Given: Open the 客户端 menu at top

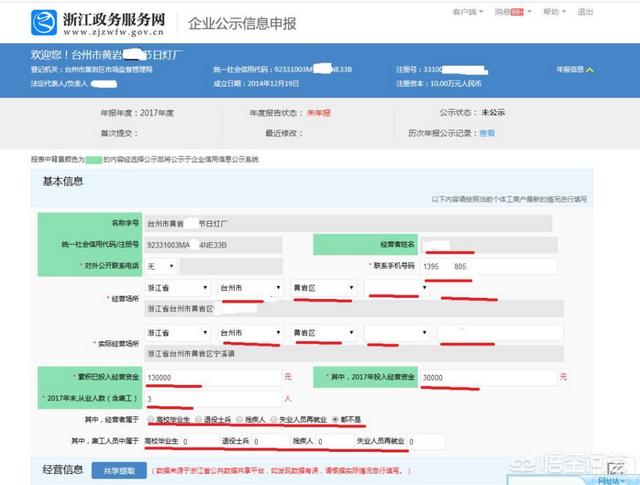Looking at the screenshot, I should coord(466,12).
